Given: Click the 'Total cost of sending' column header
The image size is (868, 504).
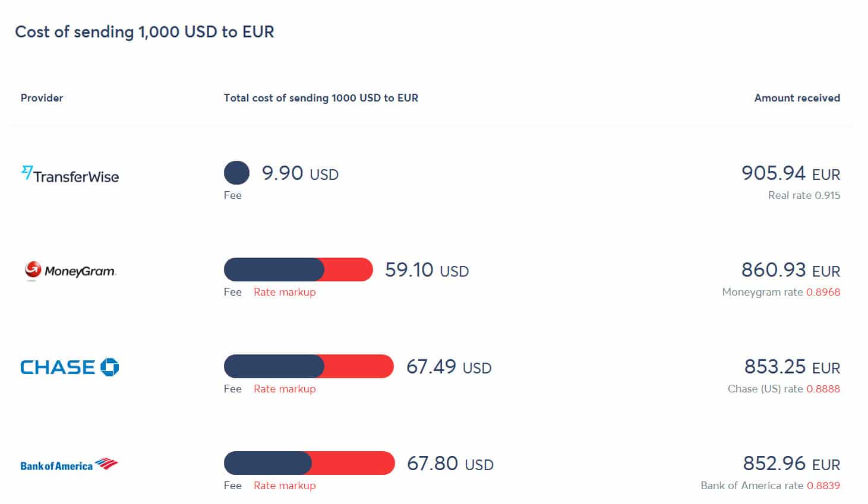Looking at the screenshot, I should [321, 98].
